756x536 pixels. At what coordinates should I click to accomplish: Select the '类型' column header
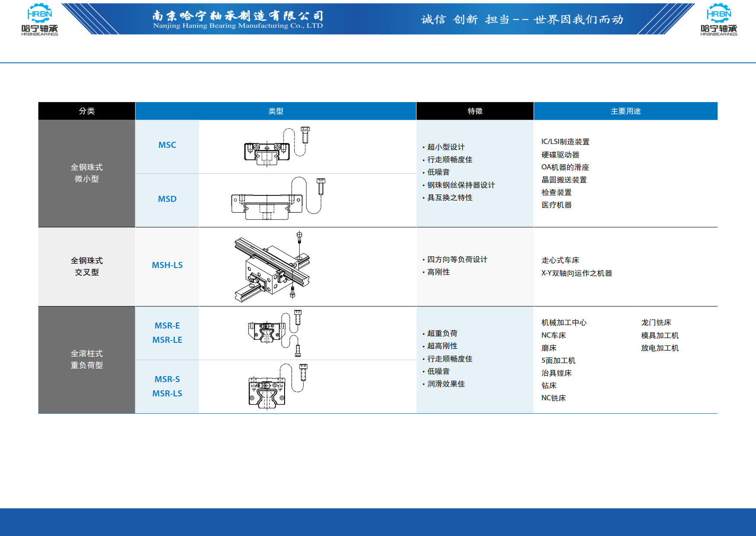(x=275, y=111)
